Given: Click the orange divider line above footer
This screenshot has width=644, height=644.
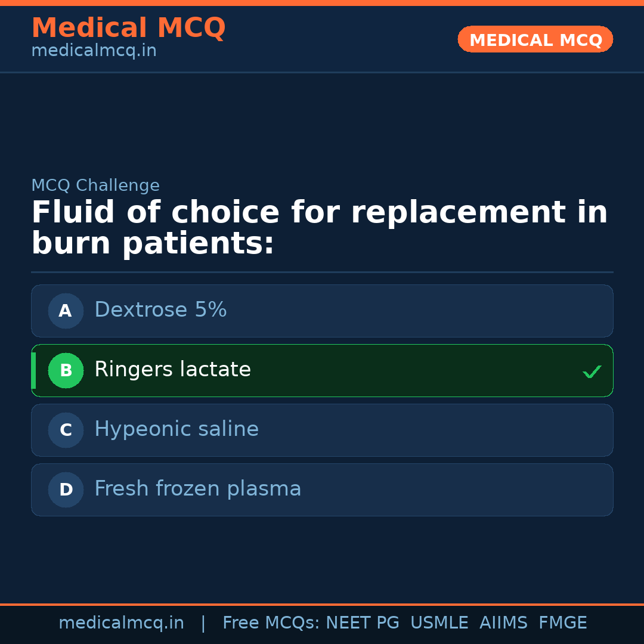Looking at the screenshot, I should [322, 603].
